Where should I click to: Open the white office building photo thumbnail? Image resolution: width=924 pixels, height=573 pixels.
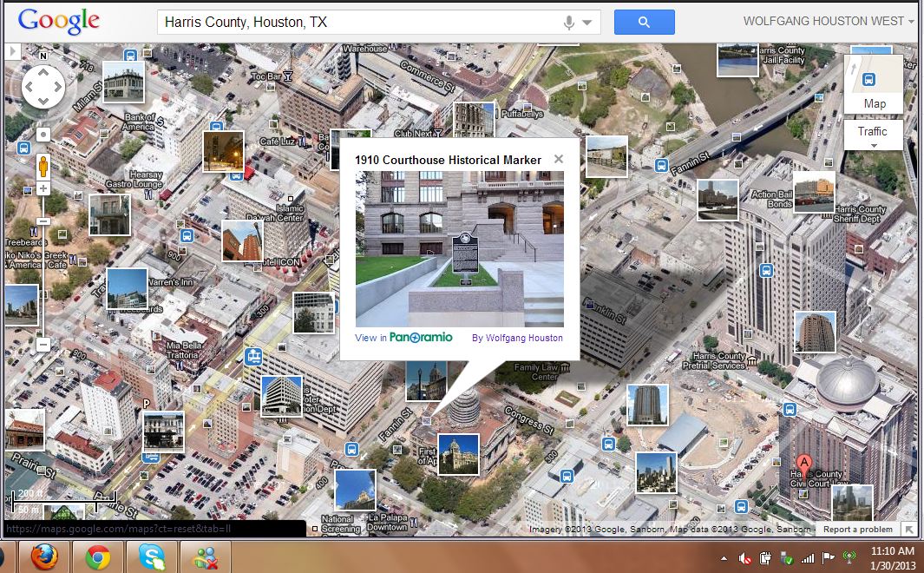282,396
